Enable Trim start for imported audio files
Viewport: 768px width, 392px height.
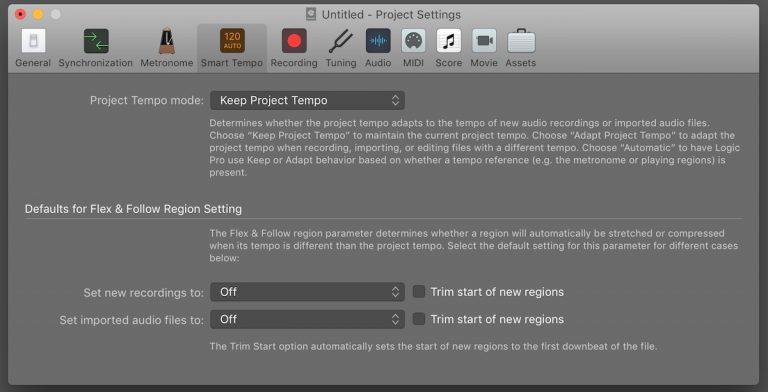(418, 319)
